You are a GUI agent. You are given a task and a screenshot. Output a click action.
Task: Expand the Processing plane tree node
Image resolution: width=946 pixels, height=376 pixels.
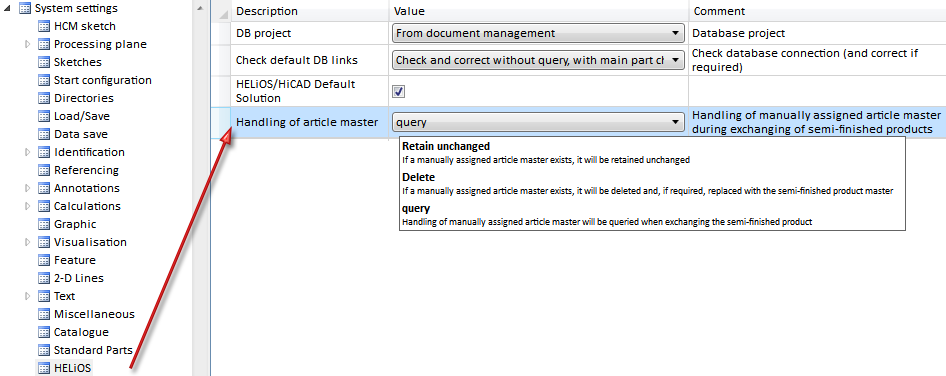(27, 44)
